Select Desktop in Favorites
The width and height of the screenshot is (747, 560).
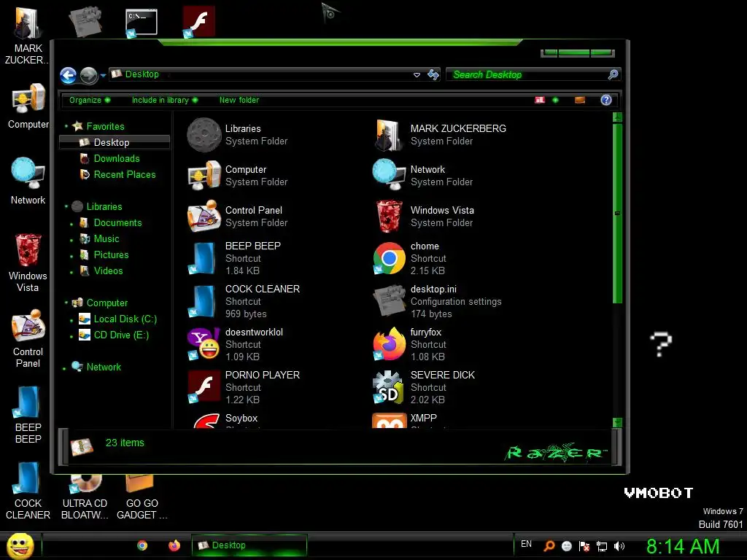(115, 142)
